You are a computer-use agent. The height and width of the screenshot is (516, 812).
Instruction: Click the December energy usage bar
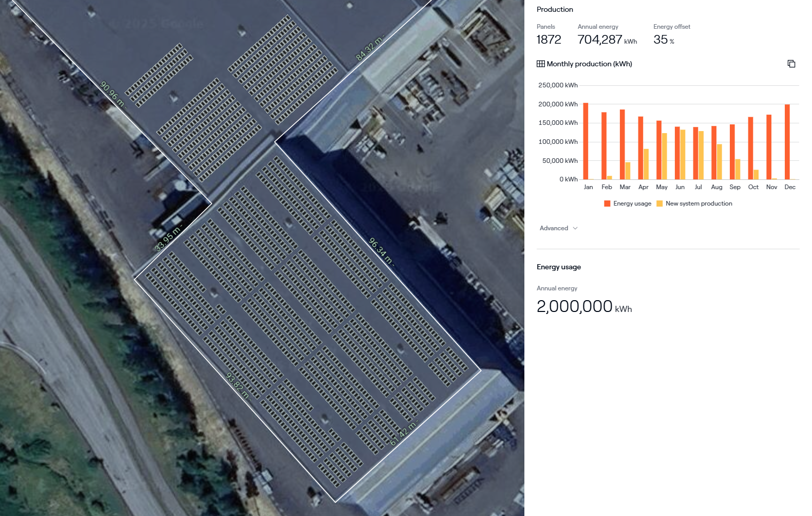click(x=787, y=142)
